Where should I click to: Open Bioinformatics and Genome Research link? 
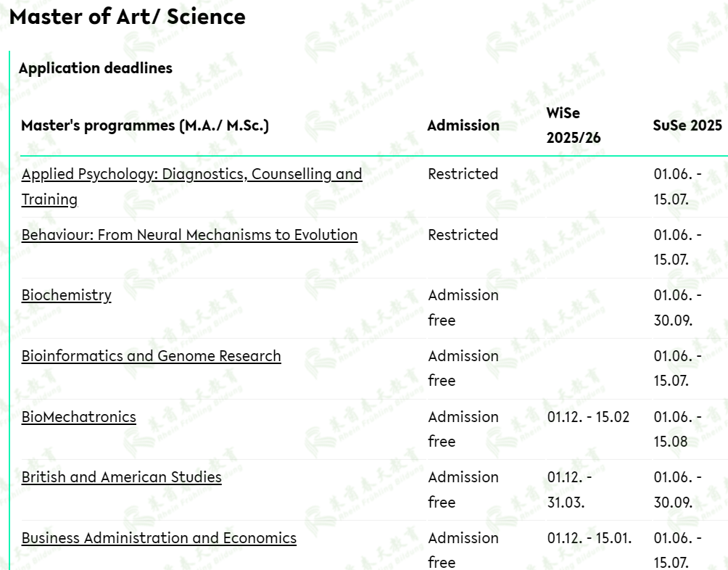coord(152,356)
